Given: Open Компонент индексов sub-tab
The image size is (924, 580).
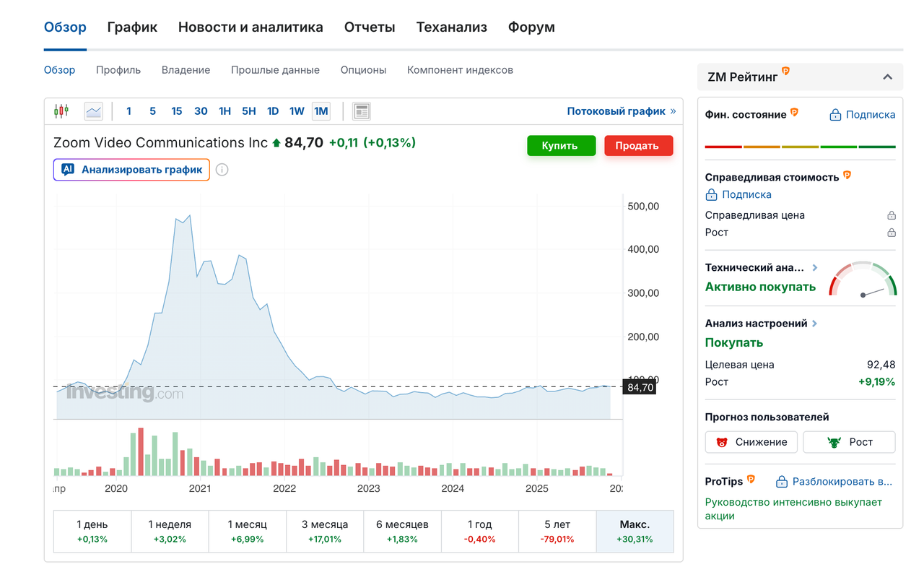Looking at the screenshot, I should click(460, 70).
